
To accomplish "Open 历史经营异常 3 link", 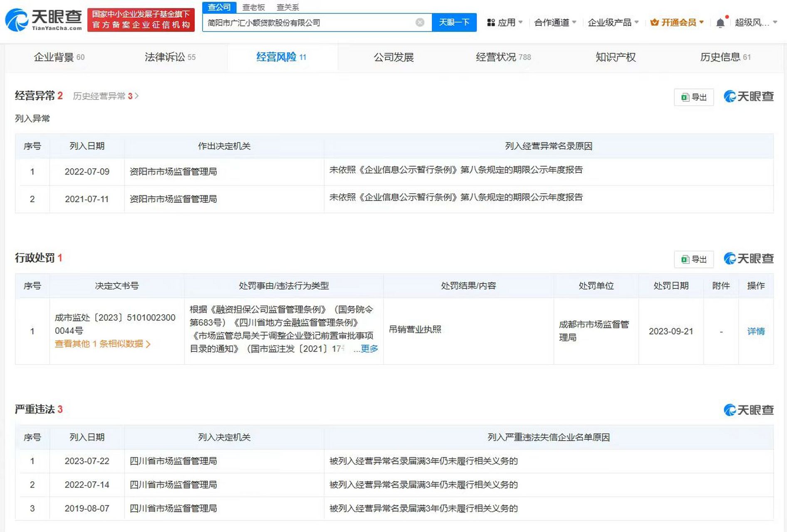I will 106,96.
